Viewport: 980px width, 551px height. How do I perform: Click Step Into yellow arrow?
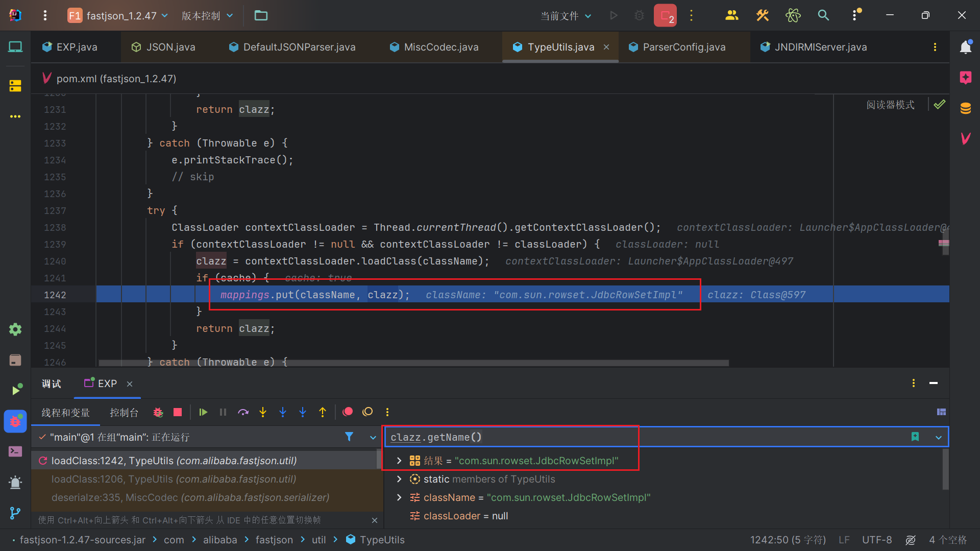[263, 412]
